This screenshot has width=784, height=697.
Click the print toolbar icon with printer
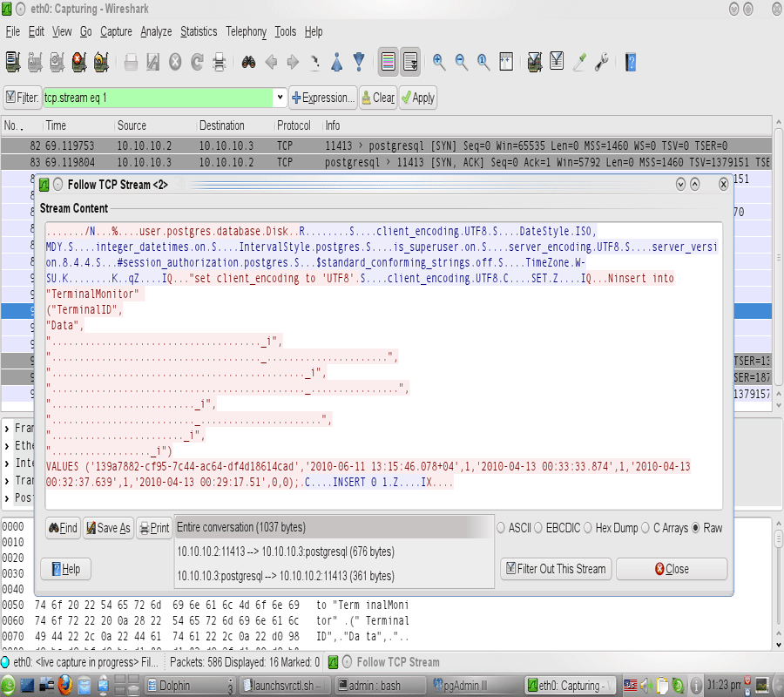[x=219, y=62]
